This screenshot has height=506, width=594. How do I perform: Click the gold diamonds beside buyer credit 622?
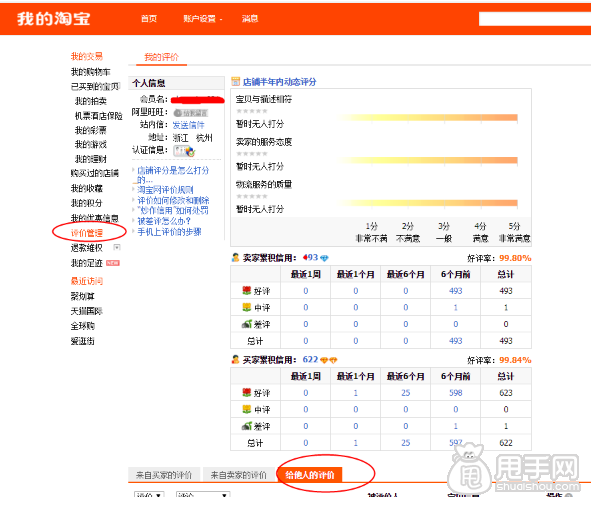pyautogui.click(x=328, y=360)
